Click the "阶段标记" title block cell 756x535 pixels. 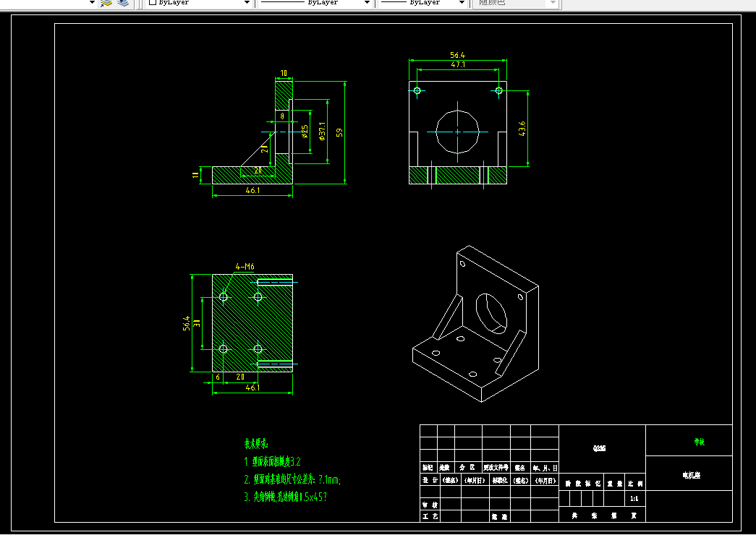coord(583,484)
